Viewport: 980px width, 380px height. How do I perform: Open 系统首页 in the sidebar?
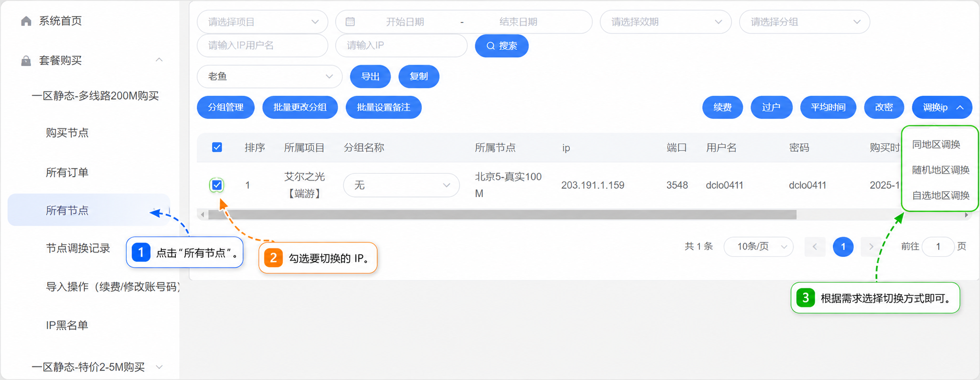[60, 21]
